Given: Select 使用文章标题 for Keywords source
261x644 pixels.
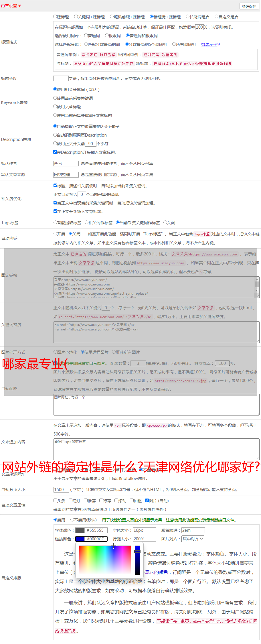Looking at the screenshot, I should 55,107.
